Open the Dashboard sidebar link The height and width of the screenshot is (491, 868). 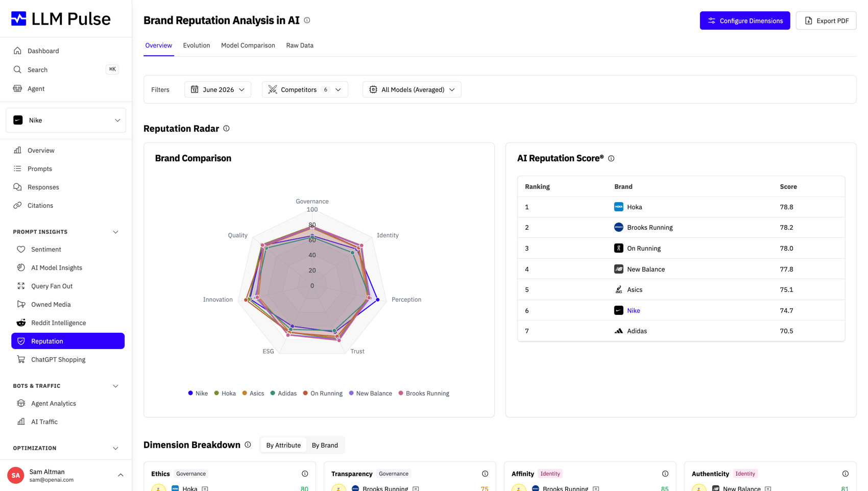click(x=66, y=51)
